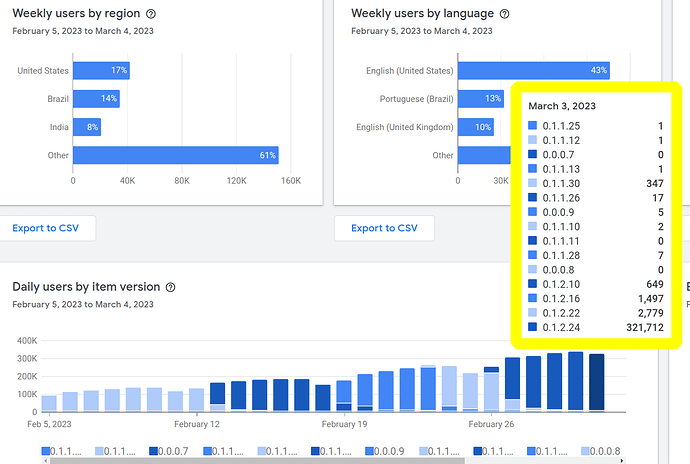Click the United States 17% bar
This screenshot has height=464, width=690.
tap(101, 71)
